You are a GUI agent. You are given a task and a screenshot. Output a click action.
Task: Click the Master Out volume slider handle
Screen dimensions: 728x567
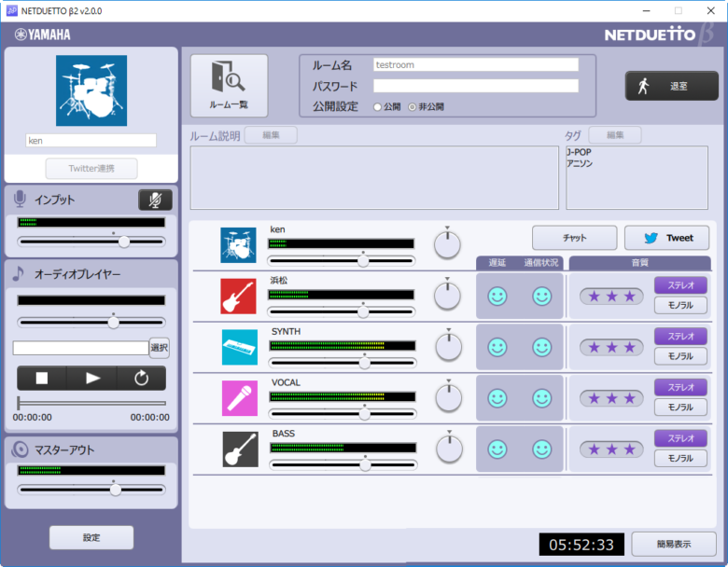point(115,490)
